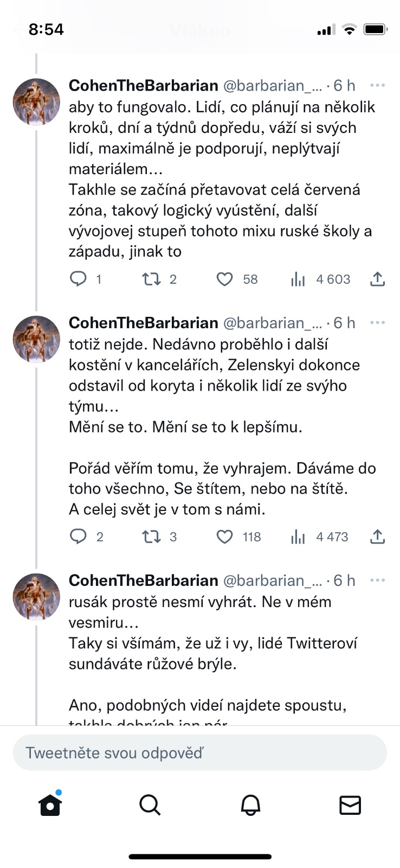
Task: Share the tweet with 4 603 views
Action: (377, 279)
